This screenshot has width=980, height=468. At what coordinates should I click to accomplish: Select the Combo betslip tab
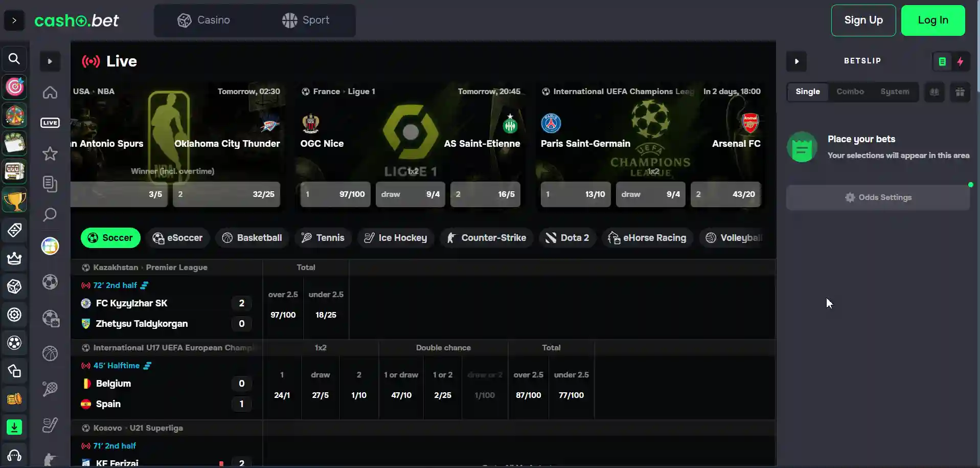click(x=850, y=92)
